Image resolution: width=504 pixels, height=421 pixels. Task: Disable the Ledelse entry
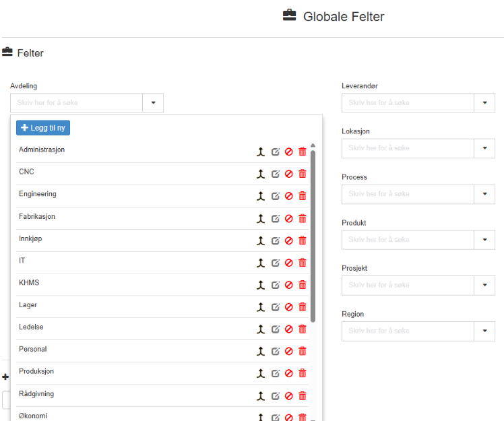coord(289,329)
